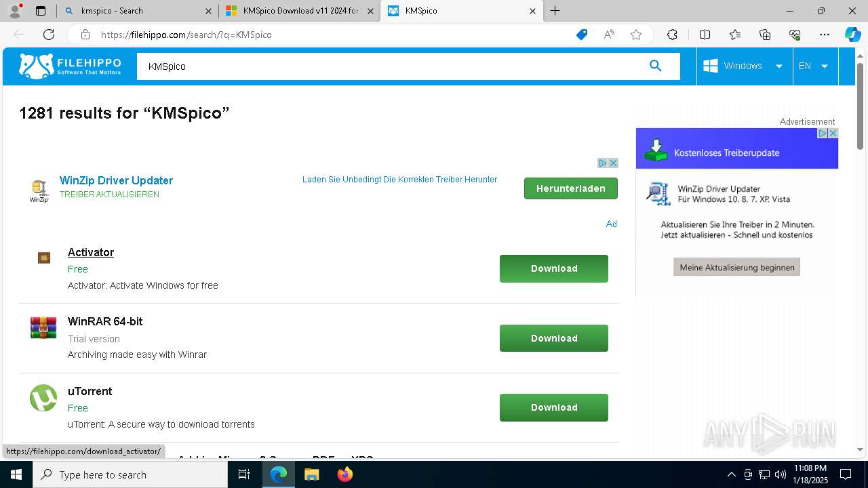Click the network tray icon
The height and width of the screenshot is (488, 868).
click(x=764, y=474)
